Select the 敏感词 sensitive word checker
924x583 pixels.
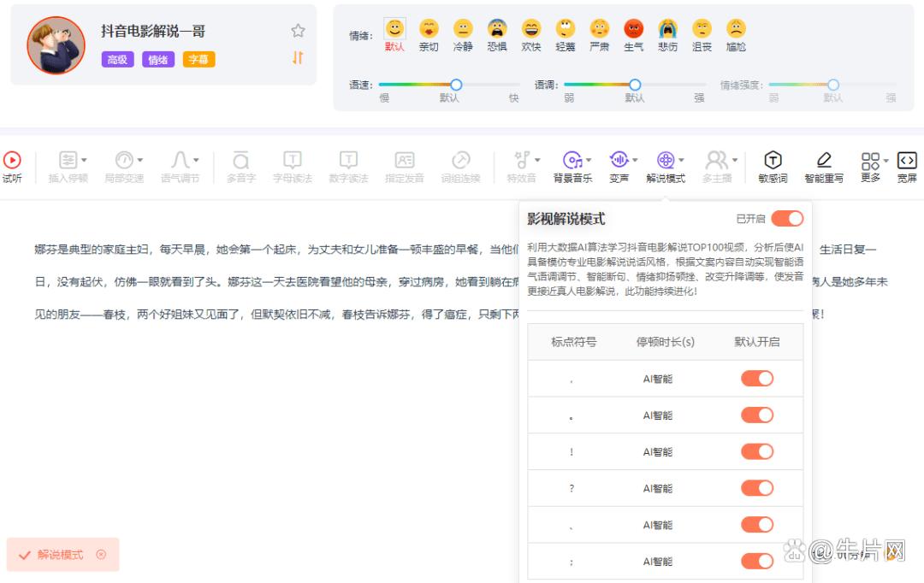coord(773,161)
